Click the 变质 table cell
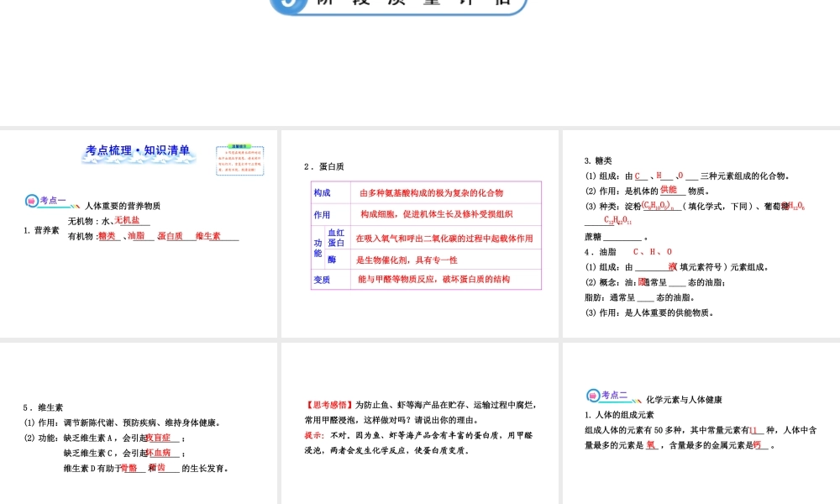 [x=330, y=280]
